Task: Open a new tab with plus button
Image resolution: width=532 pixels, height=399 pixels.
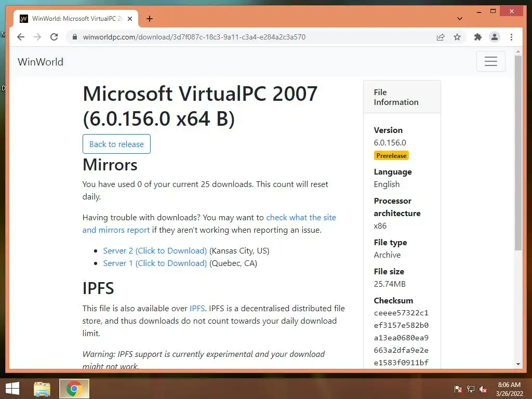Action: [150, 19]
